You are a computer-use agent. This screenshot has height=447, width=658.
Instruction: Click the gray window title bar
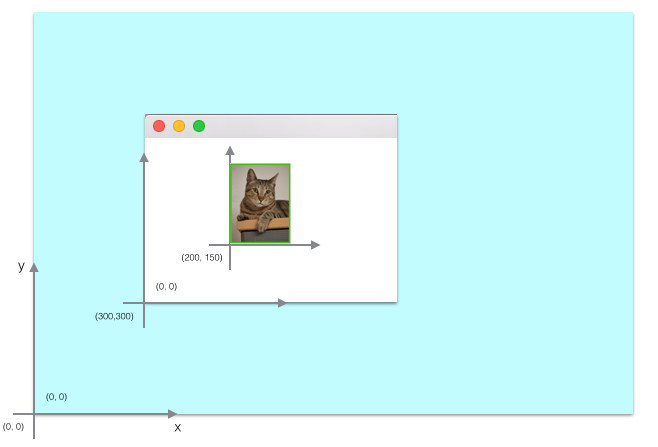coord(300,126)
